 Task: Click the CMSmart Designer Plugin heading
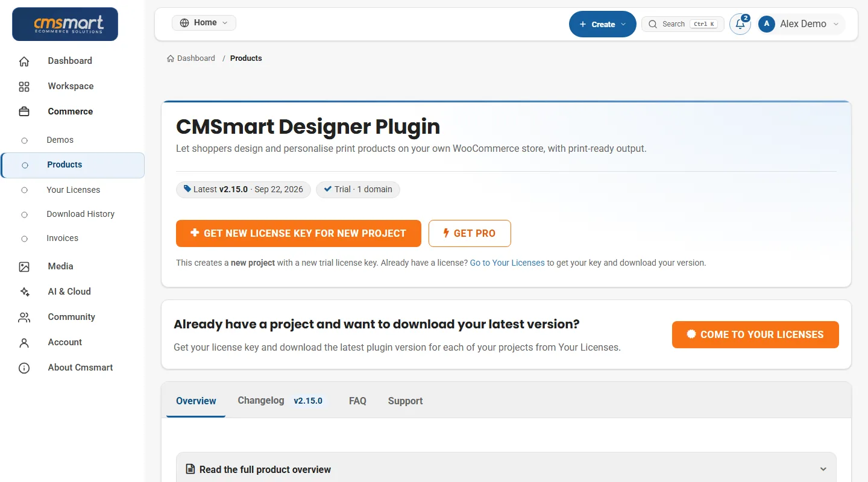pos(308,127)
